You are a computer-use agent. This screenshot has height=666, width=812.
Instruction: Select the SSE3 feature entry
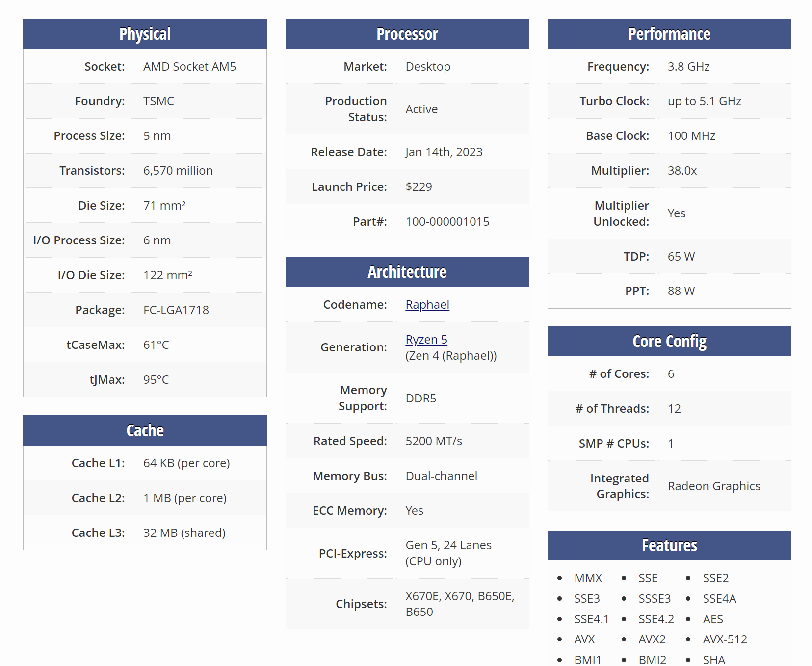tap(587, 599)
